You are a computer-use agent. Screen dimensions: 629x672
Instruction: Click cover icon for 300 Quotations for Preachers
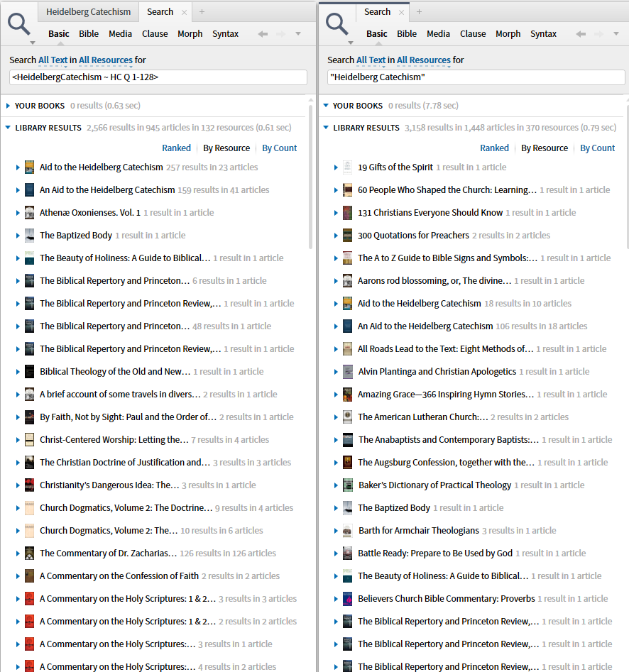coord(347,236)
